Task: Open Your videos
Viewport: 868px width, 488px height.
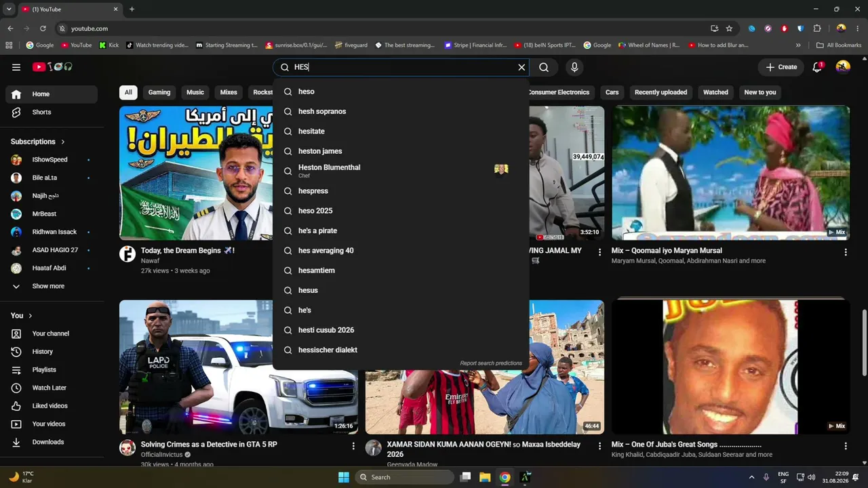Action: click(x=52, y=424)
